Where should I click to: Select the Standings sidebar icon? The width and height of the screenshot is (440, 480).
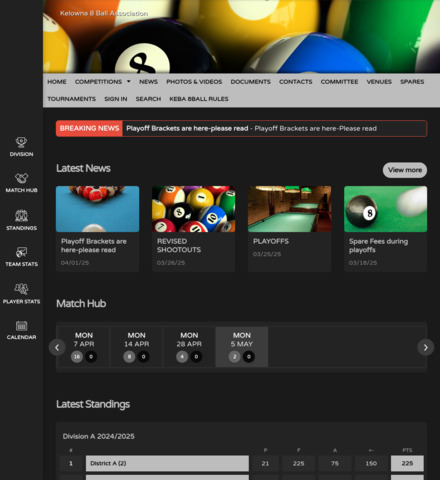tap(21, 216)
